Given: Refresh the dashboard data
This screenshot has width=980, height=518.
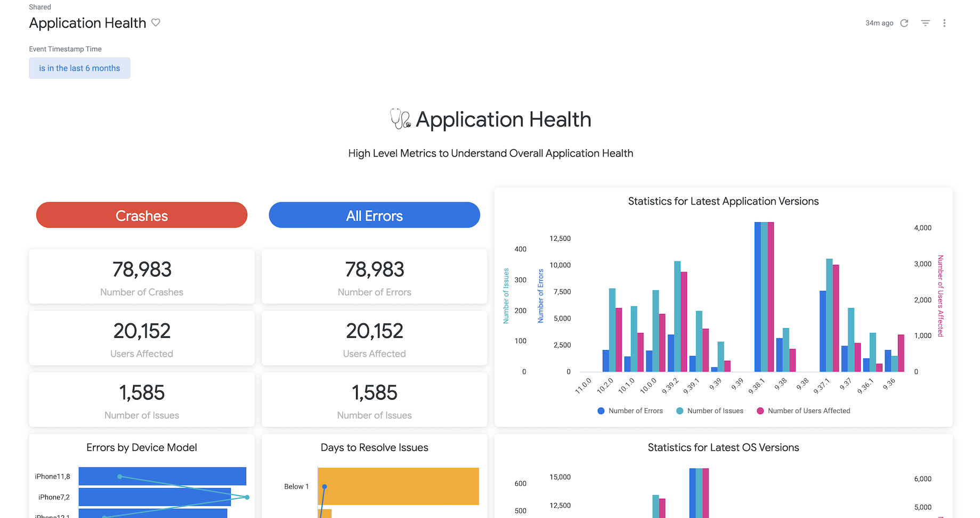Looking at the screenshot, I should pyautogui.click(x=904, y=23).
